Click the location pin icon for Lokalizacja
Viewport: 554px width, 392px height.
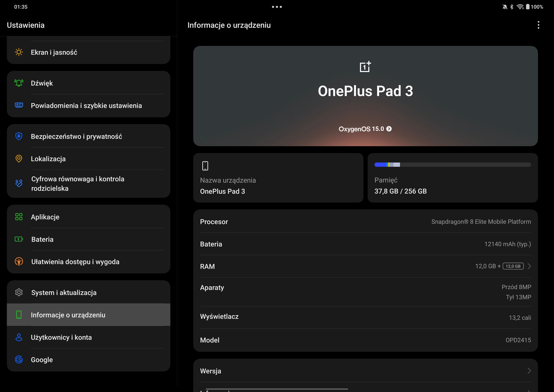(19, 159)
